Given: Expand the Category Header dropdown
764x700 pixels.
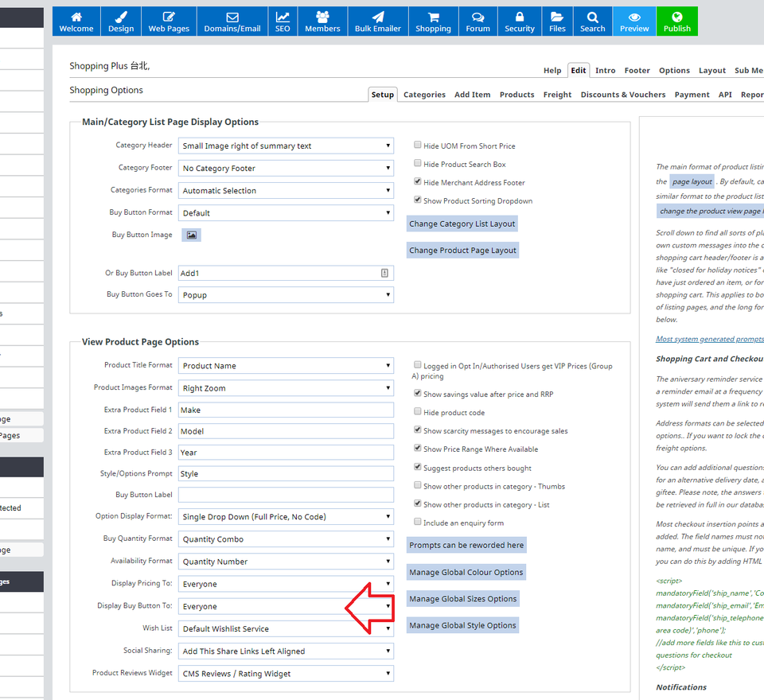Looking at the screenshot, I should coord(286,146).
